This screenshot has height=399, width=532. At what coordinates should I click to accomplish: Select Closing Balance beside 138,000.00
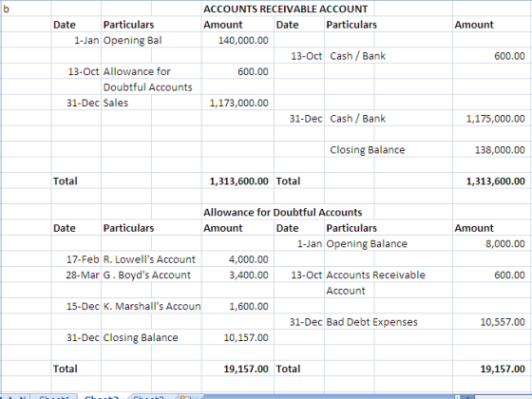(368, 150)
